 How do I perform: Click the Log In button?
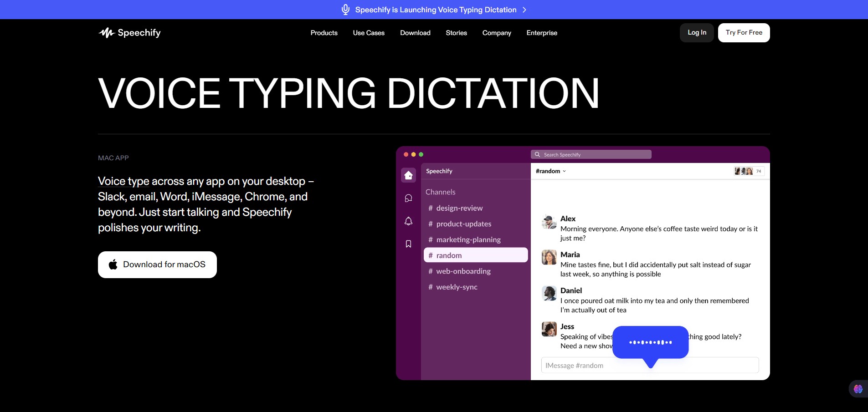click(x=697, y=33)
